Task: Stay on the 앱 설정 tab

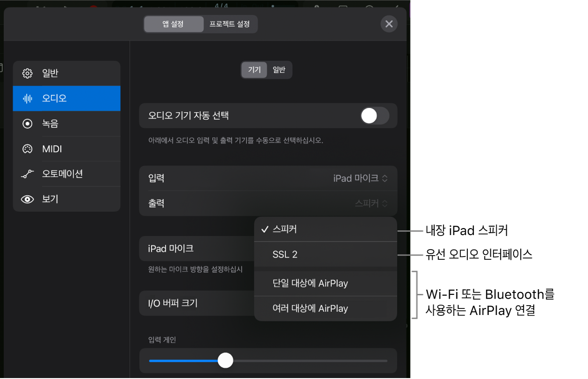Action: coord(173,24)
